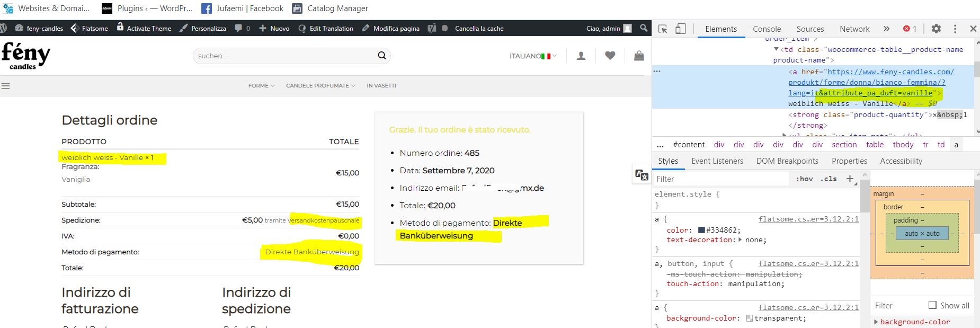Click Personalizza in admin bar
Screen dimensions: 980x328
point(203,29)
